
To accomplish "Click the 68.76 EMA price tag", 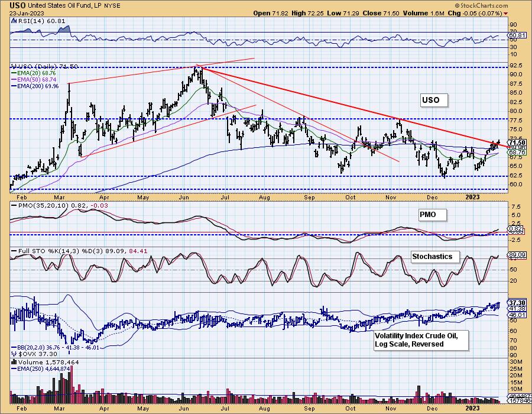I will pyautogui.click(x=517, y=153).
